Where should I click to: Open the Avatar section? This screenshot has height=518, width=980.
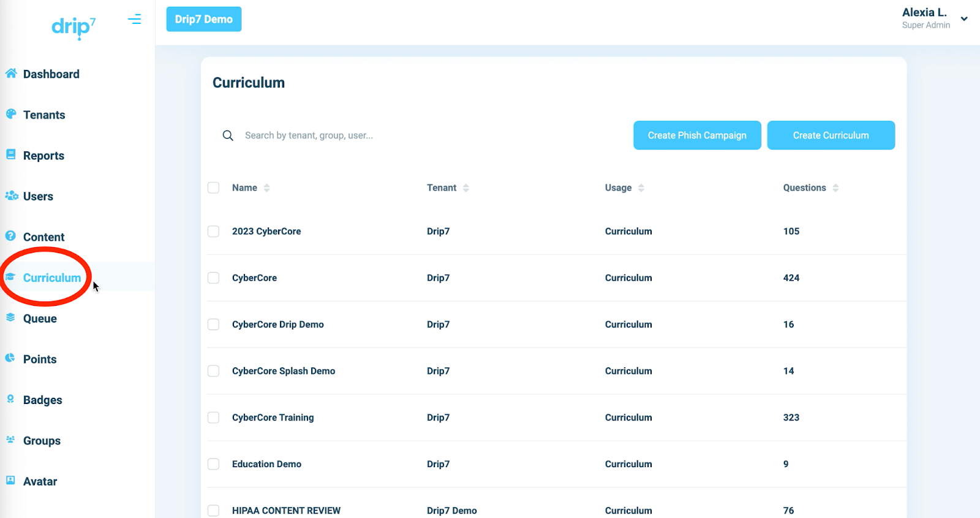click(40, 482)
